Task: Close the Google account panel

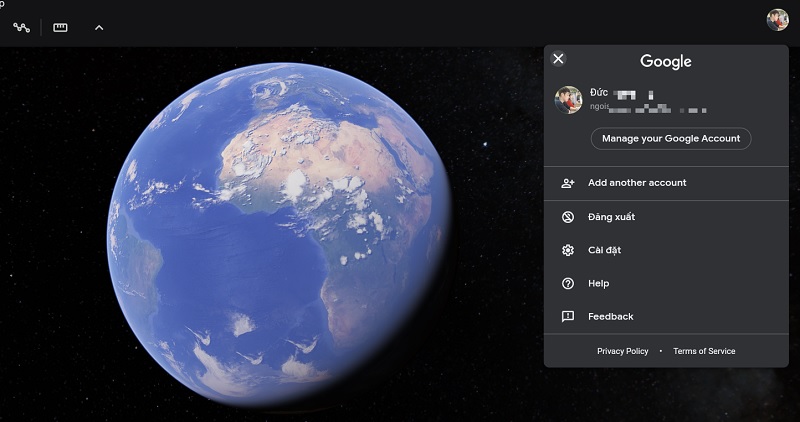Action: coord(558,59)
